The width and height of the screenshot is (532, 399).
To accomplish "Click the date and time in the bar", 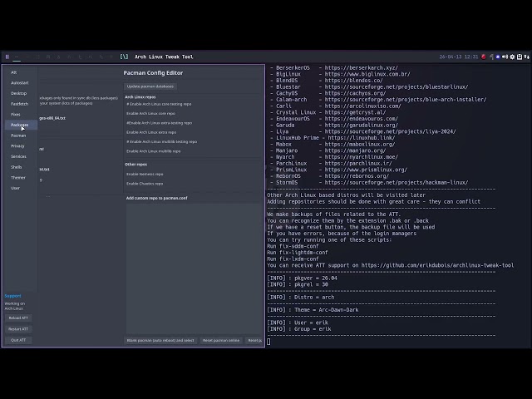I will (x=458, y=57).
